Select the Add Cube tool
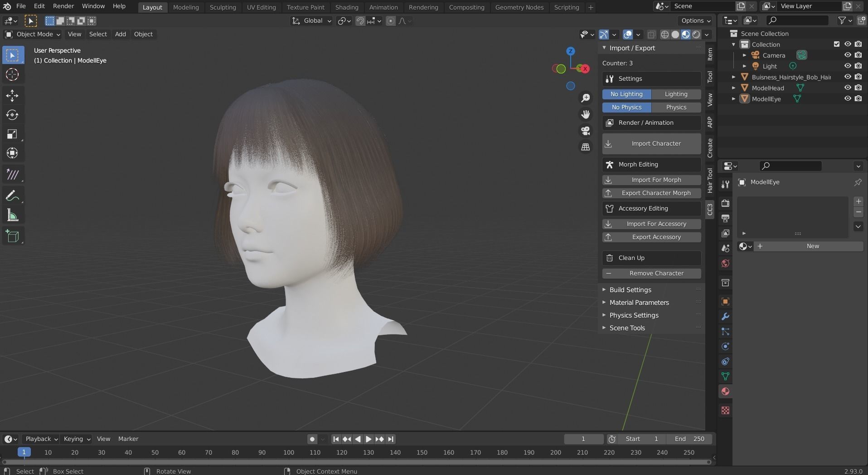The image size is (868, 475). (12, 236)
